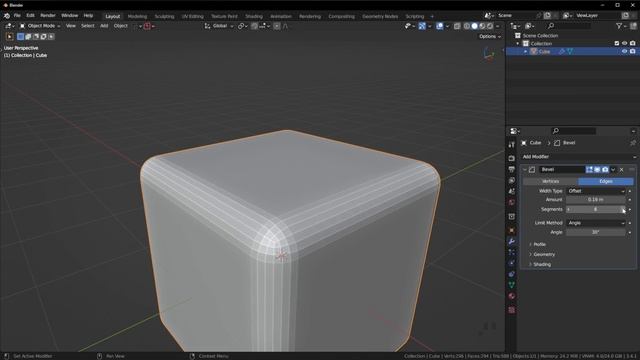Screen dimensions: 640x360
Task: Open the pivot point dropdown
Action: (x=243, y=26)
